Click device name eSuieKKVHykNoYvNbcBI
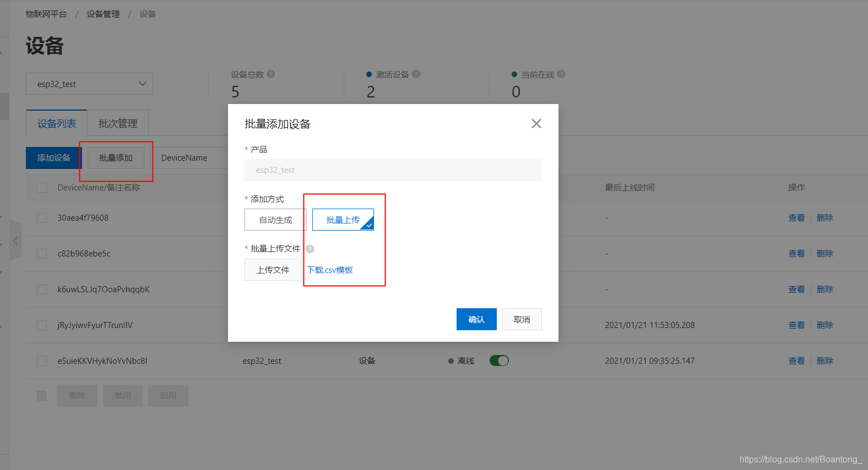Image resolution: width=868 pixels, height=470 pixels. coord(102,361)
